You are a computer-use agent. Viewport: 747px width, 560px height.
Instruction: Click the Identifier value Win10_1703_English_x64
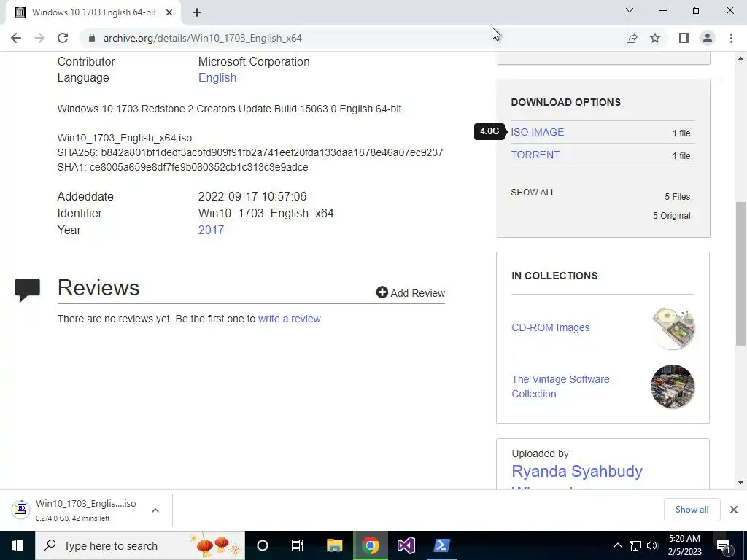coord(266,214)
